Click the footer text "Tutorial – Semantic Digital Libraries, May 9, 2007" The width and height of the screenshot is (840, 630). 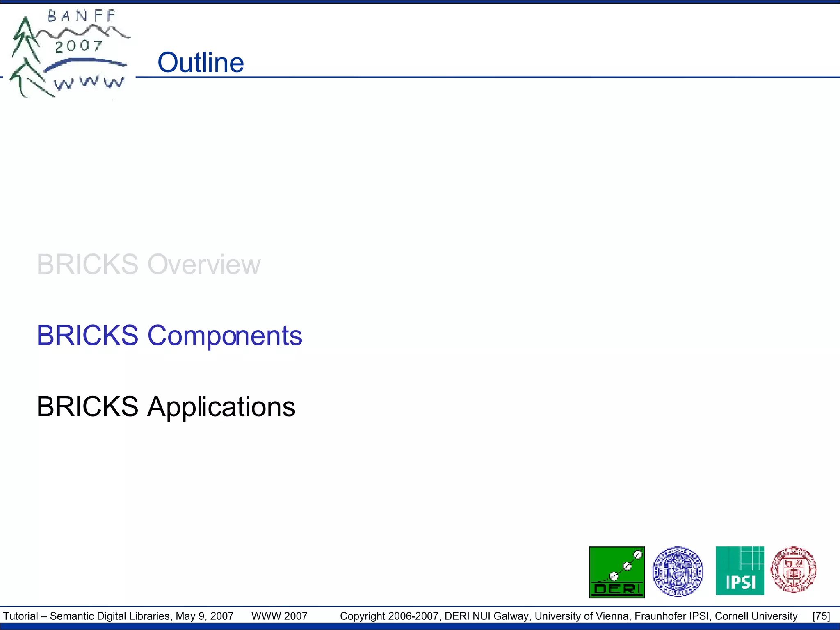coord(119,616)
